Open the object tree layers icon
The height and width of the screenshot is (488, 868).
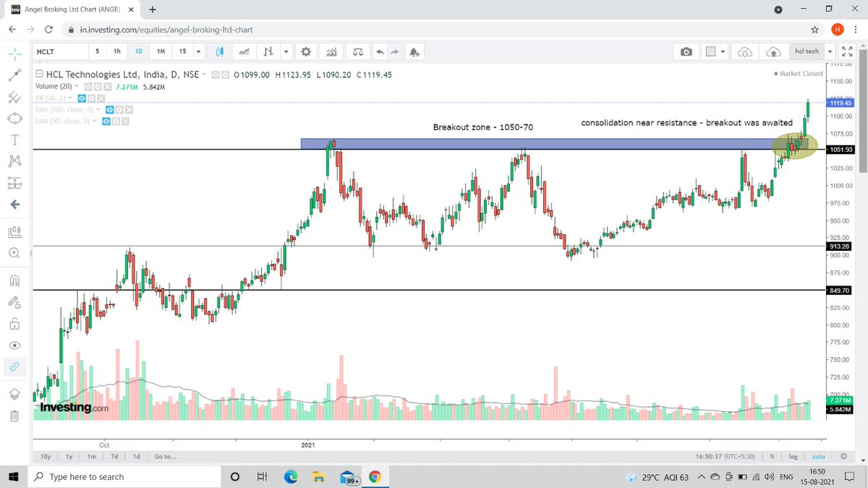point(14,393)
